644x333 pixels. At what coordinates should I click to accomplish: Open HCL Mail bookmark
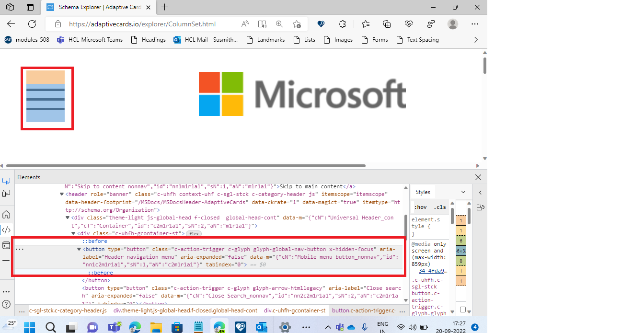click(x=206, y=40)
